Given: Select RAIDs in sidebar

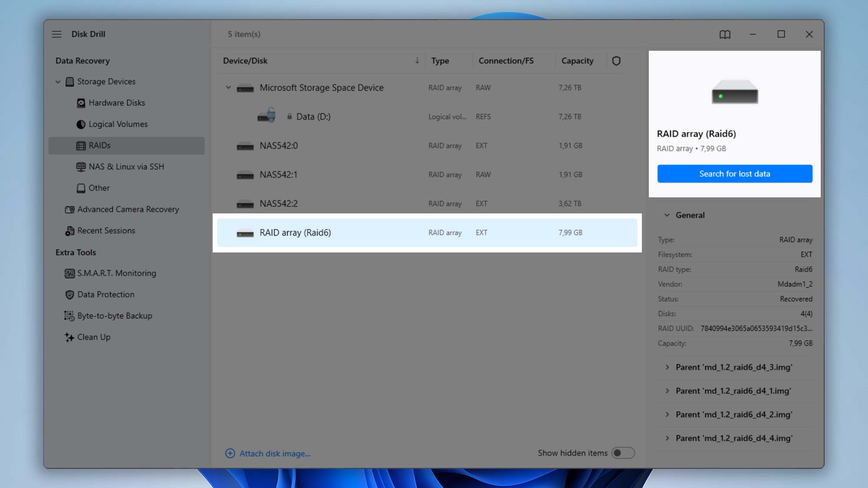Looking at the screenshot, I should pyautogui.click(x=126, y=145).
